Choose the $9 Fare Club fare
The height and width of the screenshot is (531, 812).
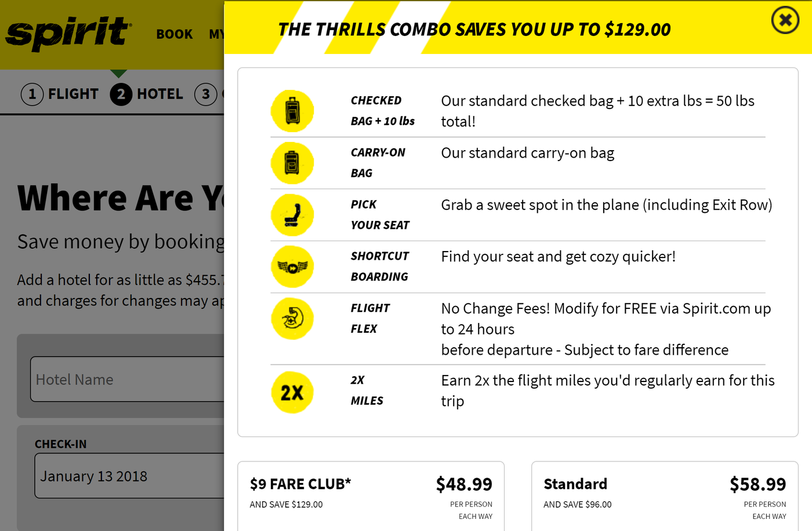[372, 496]
